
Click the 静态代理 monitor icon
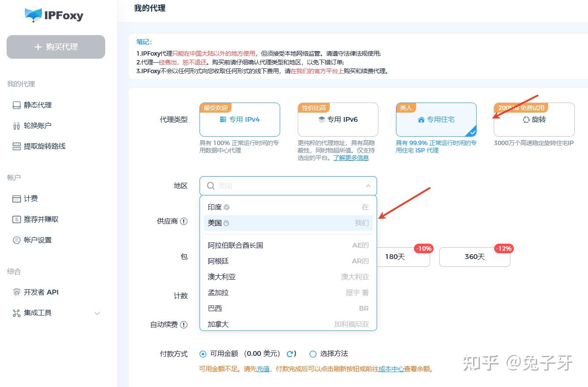pos(17,105)
